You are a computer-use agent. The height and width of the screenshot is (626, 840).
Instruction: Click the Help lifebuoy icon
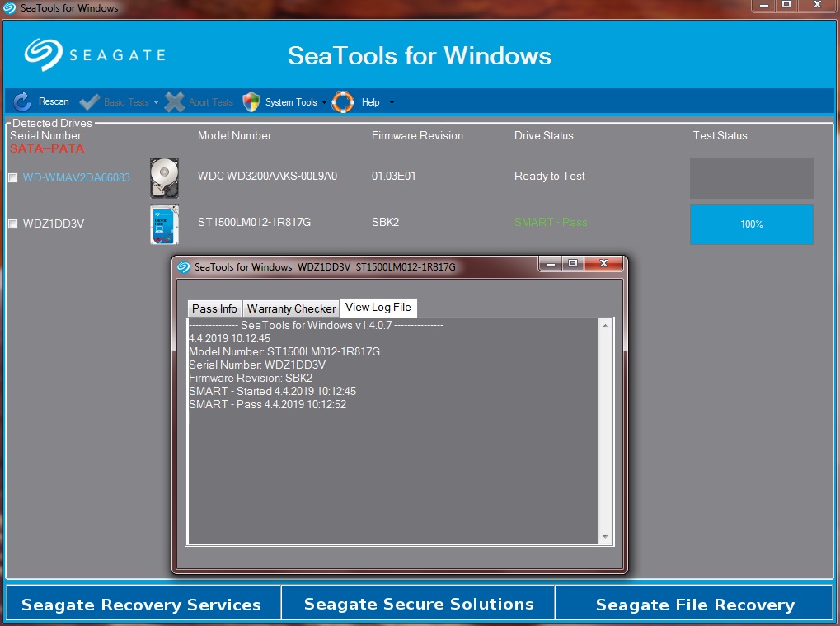[343, 102]
